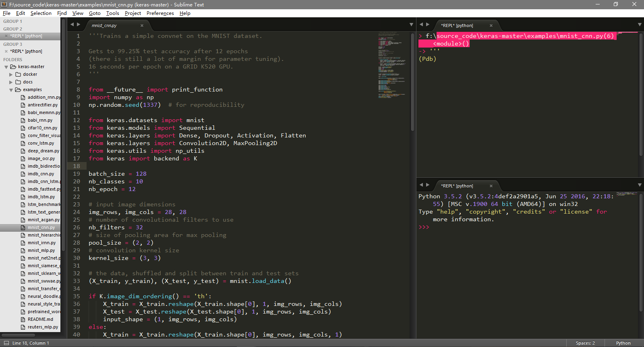
Task: Collapse the examples folder in the sidebar
Action: [x=11, y=90]
